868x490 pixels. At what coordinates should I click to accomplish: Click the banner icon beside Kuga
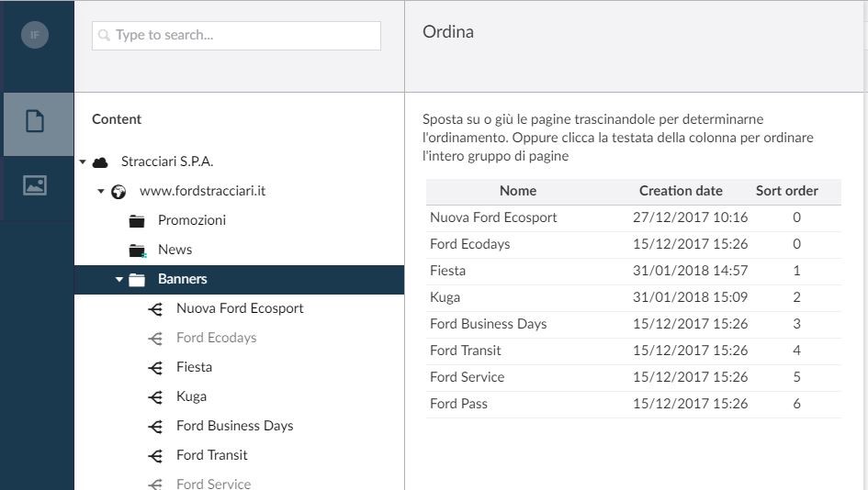pos(155,396)
